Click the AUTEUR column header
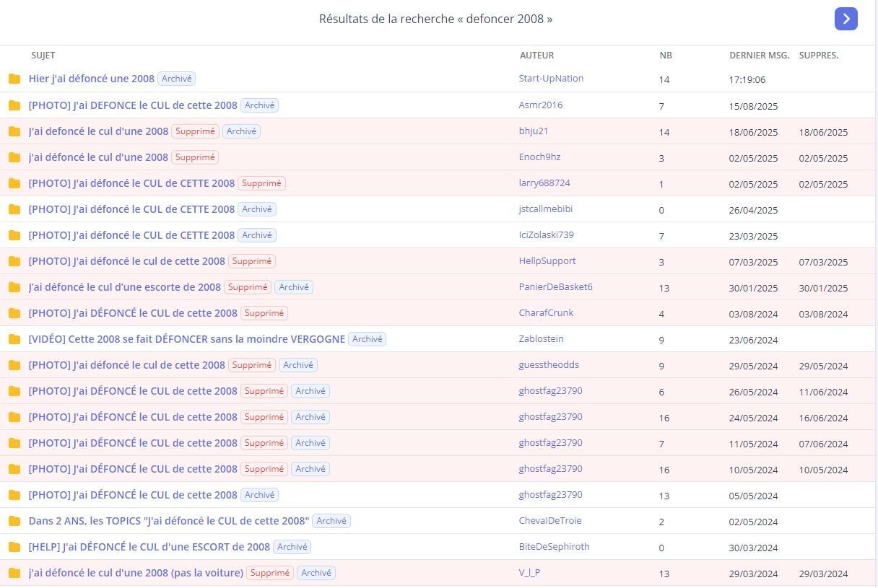This screenshot has width=878, height=588. tap(536, 56)
